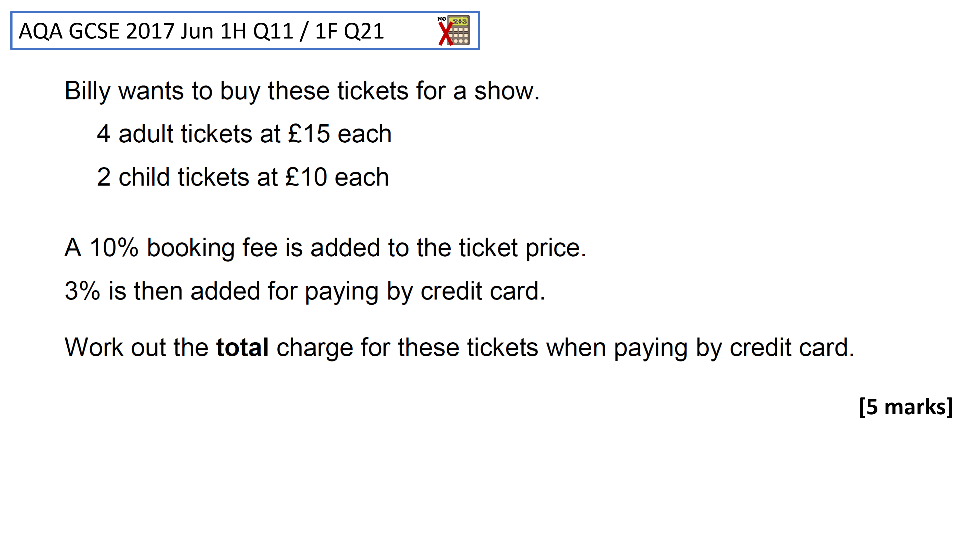Click the 10% booking fee sentence
This screenshot has width=980, height=551.
click(x=325, y=248)
